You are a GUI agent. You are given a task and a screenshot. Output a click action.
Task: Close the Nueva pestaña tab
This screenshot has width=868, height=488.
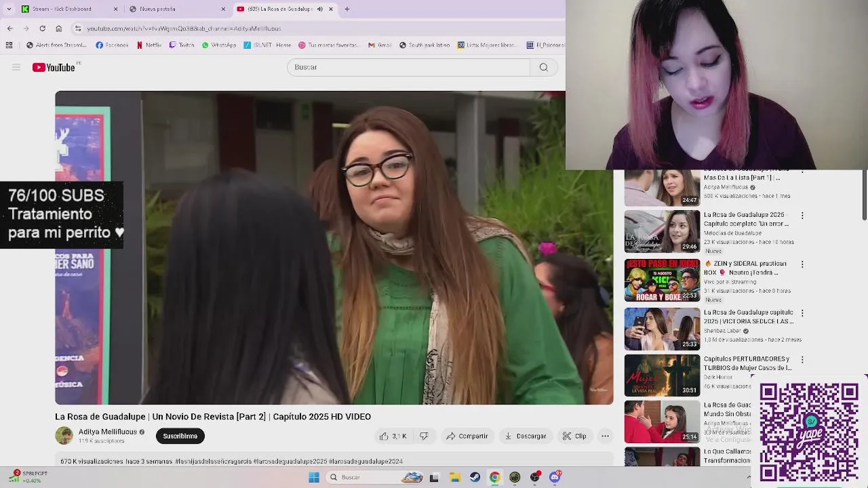(223, 9)
